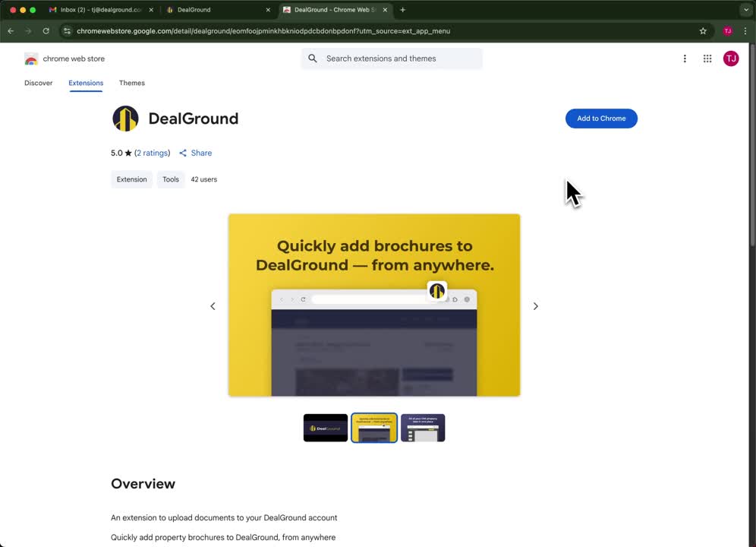Image resolution: width=756 pixels, height=547 pixels.
Task: Expand the tab search dropdown arrow
Action: click(746, 10)
